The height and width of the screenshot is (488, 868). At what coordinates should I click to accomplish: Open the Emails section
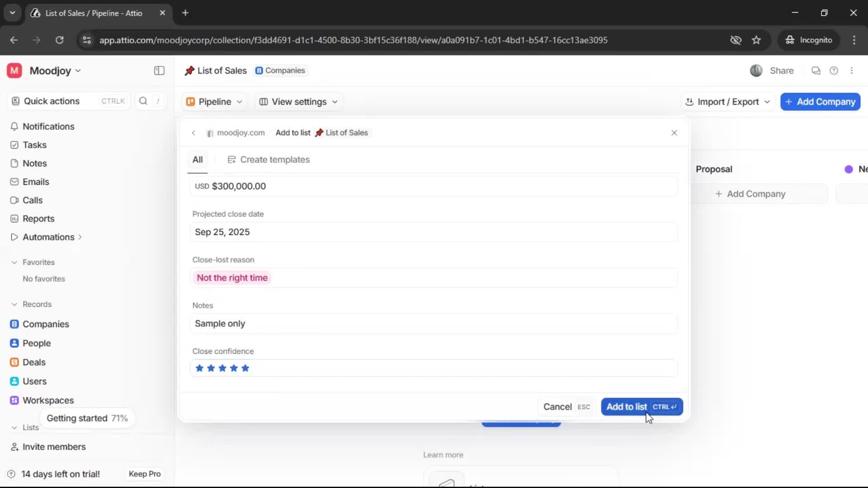point(36,182)
